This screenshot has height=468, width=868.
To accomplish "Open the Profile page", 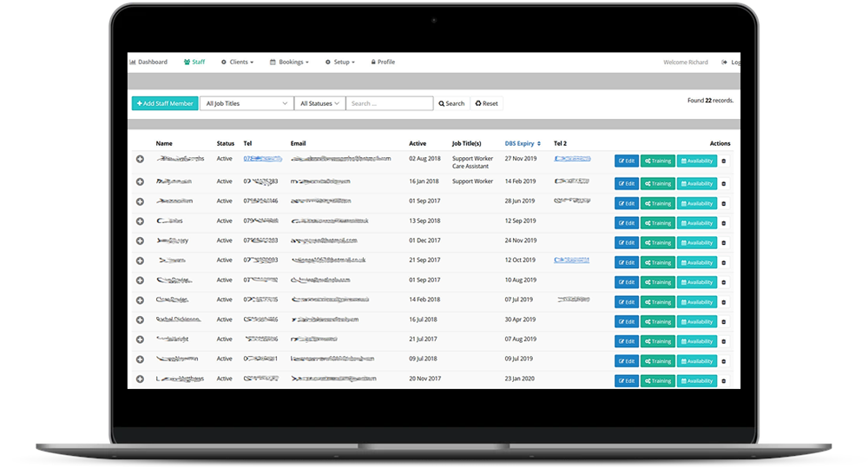I will point(383,63).
